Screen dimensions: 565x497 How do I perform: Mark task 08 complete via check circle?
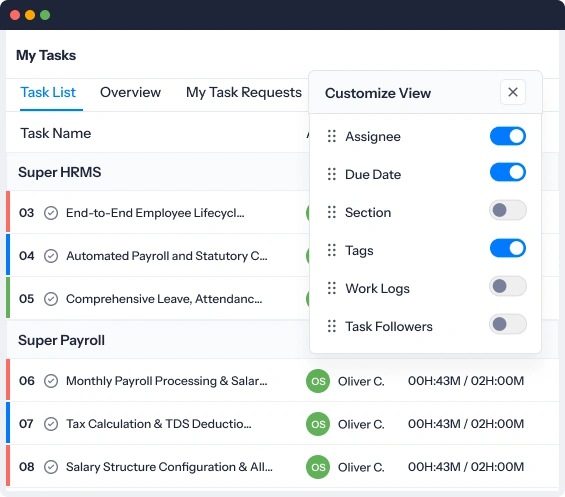click(51, 467)
